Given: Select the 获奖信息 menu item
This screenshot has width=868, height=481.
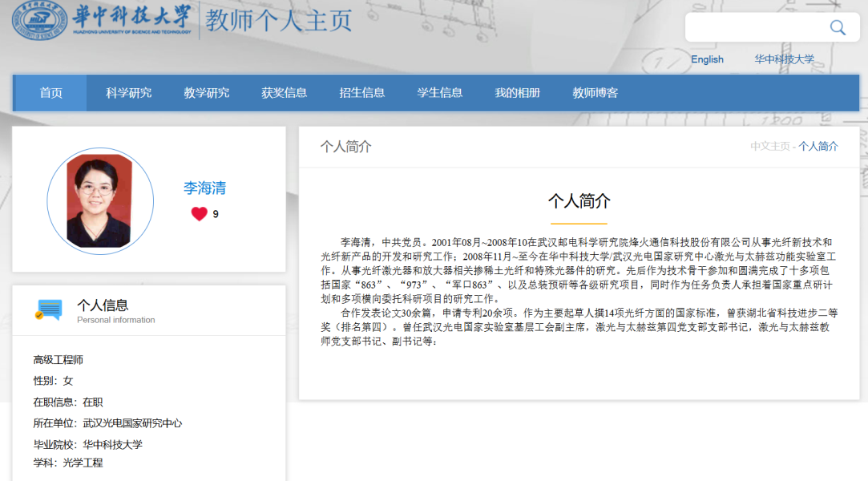Looking at the screenshot, I should coord(284,93).
